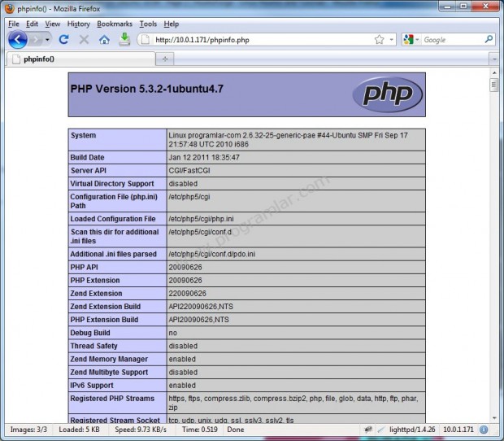
Task: Reload the current phpinfo page
Action: pyautogui.click(x=63, y=39)
